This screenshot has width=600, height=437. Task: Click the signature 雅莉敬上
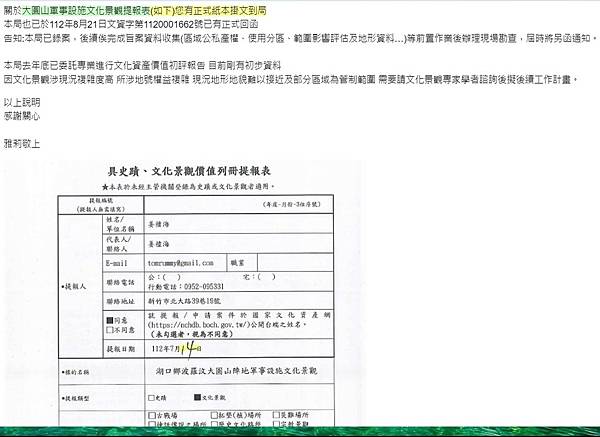pyautogui.click(x=22, y=144)
